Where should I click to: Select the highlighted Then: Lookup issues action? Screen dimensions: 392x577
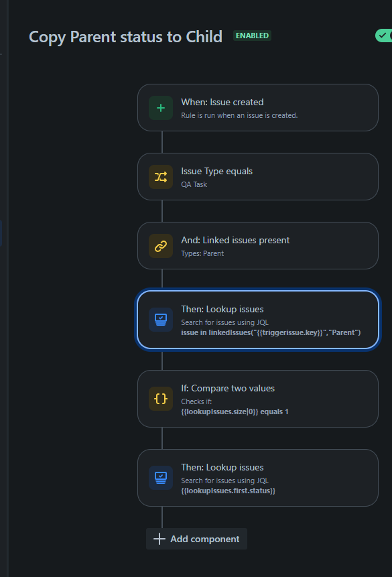tap(258, 320)
